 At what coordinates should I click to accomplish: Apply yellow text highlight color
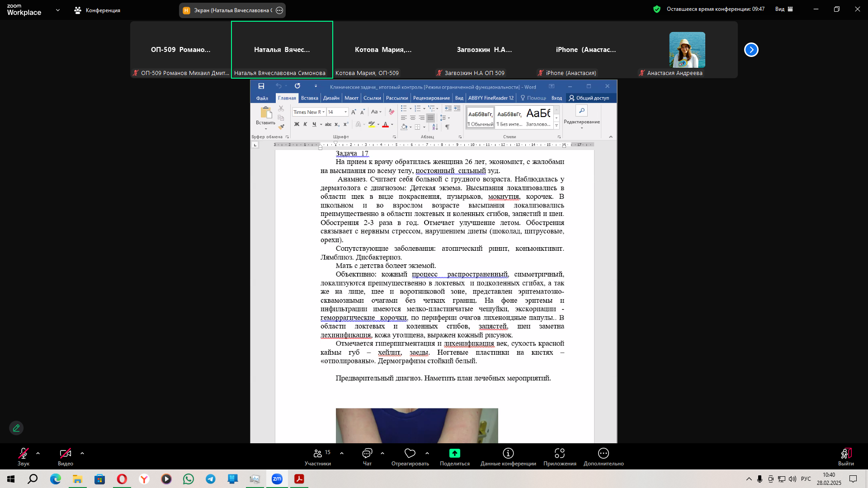coord(372,124)
